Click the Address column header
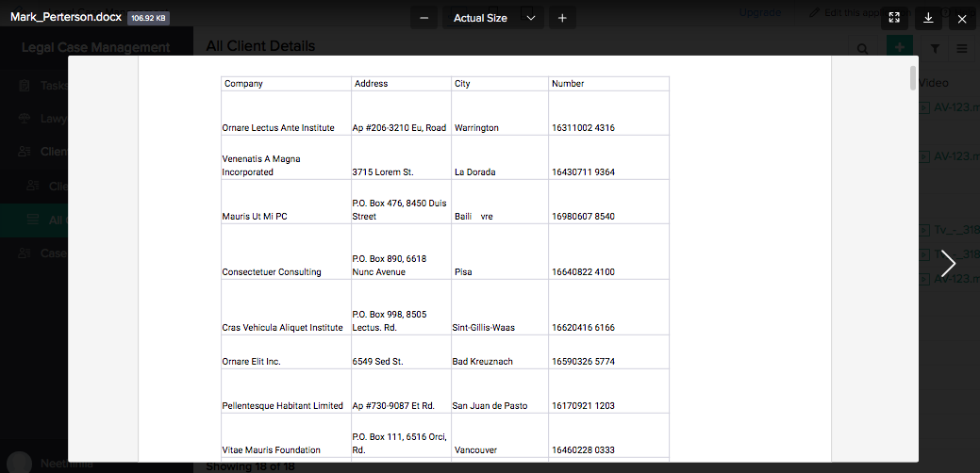Viewport: 980px width, 473px height. (x=401, y=84)
